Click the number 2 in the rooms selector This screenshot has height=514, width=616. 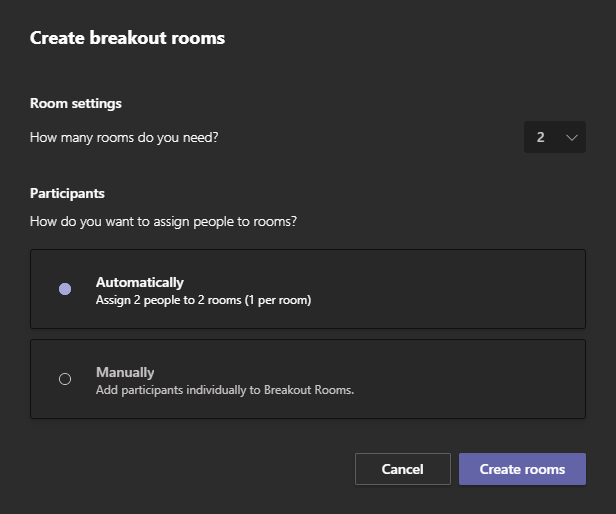(541, 137)
